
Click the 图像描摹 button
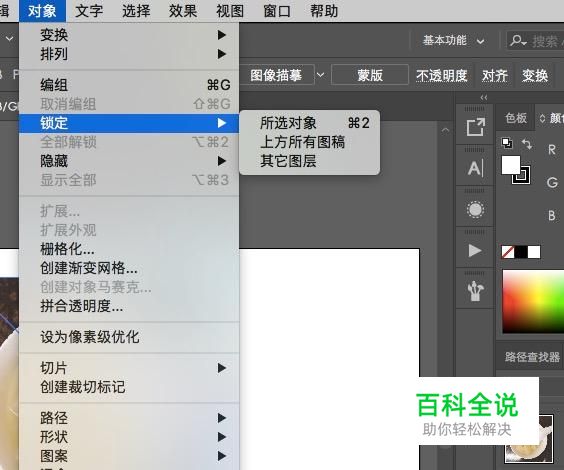[x=276, y=75]
